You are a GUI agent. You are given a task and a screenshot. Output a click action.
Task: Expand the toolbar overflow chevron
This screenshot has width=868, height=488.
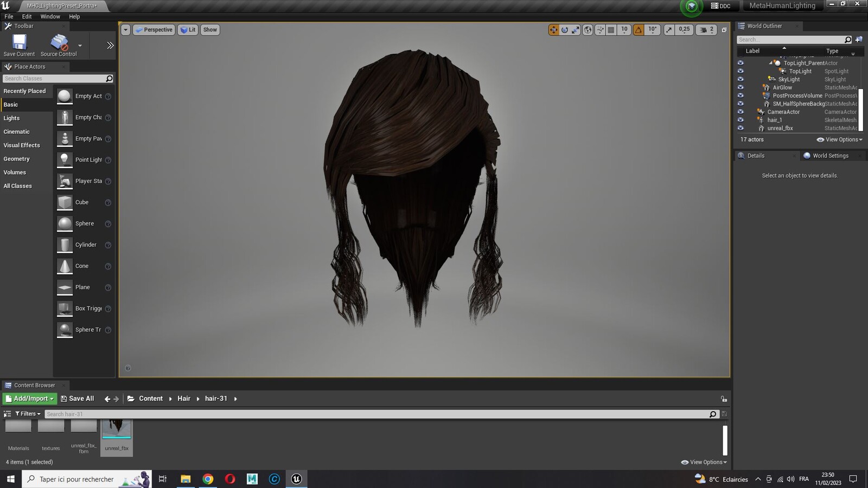pos(110,46)
